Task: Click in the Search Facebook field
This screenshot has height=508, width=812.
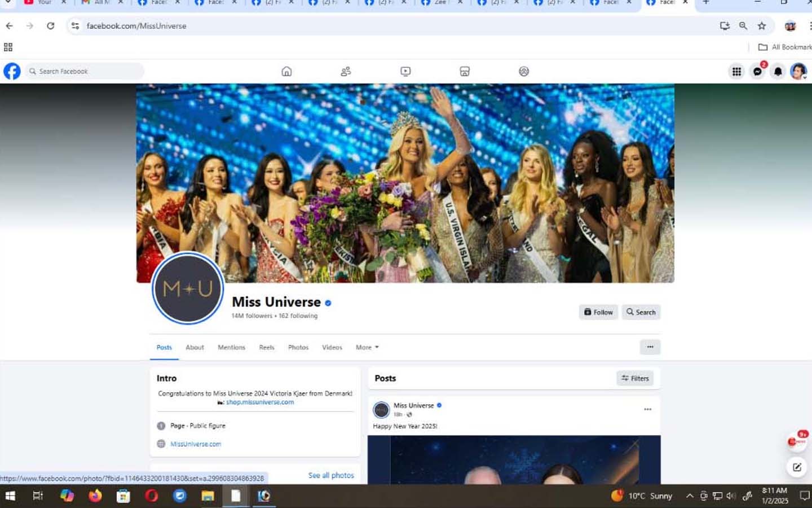Action: click(x=85, y=71)
